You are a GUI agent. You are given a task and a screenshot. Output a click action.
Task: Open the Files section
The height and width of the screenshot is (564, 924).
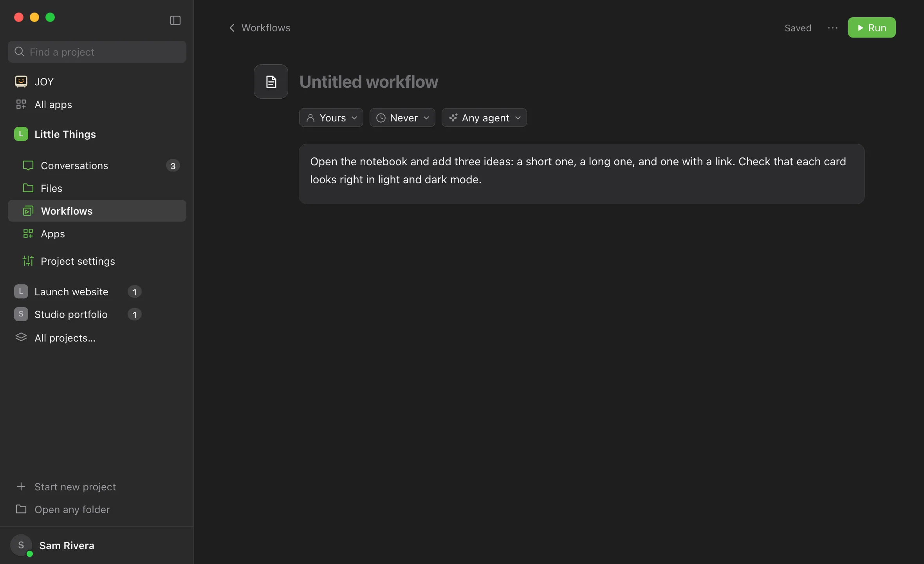point(97,188)
